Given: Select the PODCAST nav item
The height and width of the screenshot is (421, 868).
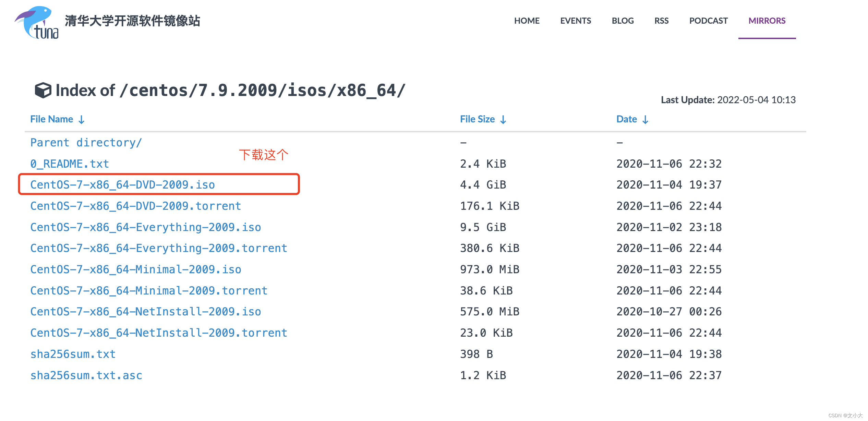Looking at the screenshot, I should point(708,21).
